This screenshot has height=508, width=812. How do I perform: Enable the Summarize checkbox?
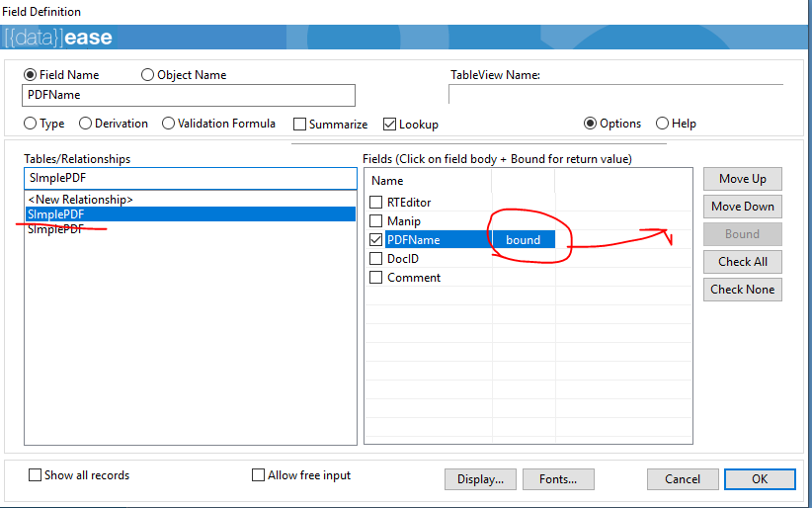(x=300, y=125)
